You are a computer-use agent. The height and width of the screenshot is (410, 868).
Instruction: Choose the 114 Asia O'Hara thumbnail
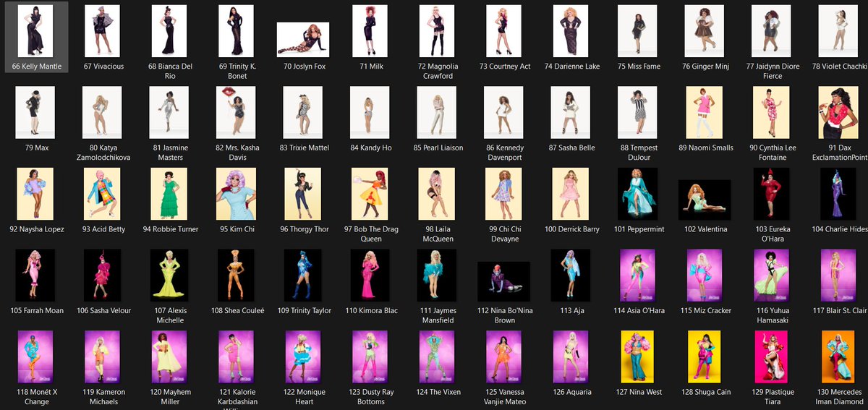pyautogui.click(x=637, y=276)
